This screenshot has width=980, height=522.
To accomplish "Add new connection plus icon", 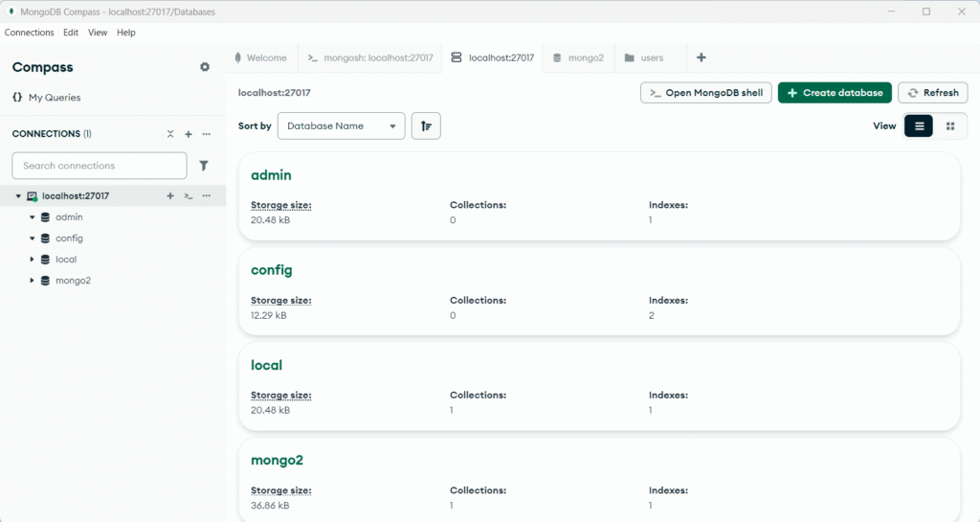I will [x=189, y=134].
